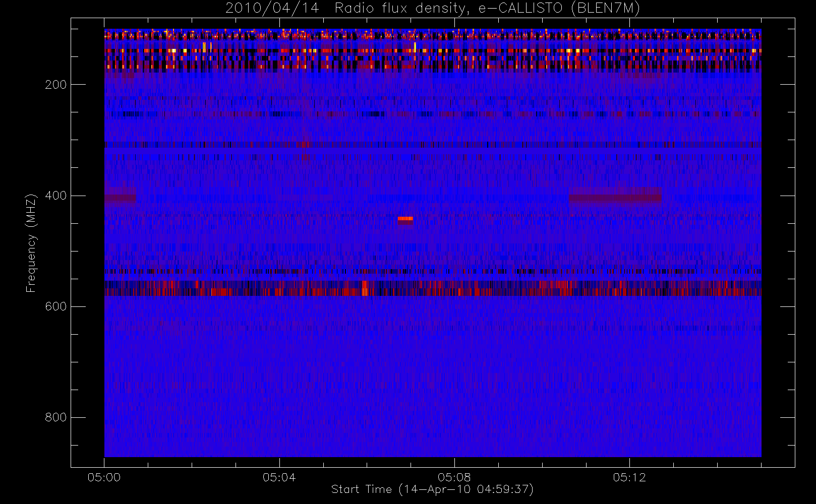The width and height of the screenshot is (816, 504).
Task: Click the '05:08' time tick label
Action: (454, 477)
